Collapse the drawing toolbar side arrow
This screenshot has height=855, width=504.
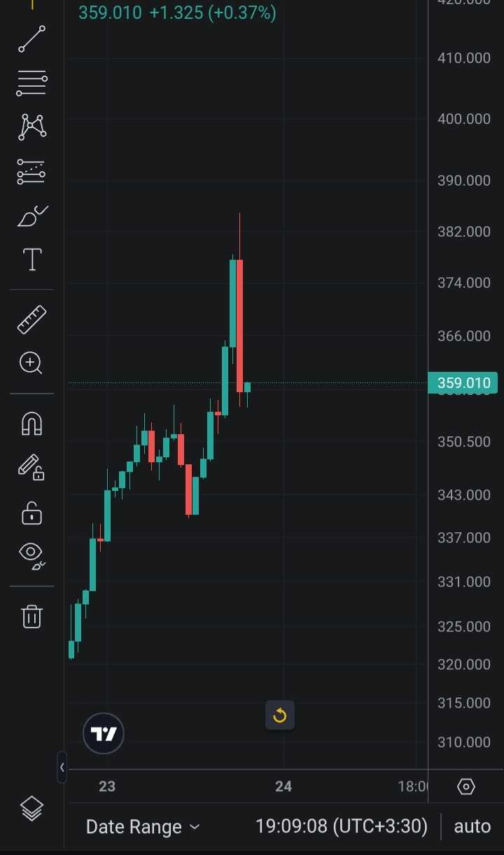(x=62, y=767)
